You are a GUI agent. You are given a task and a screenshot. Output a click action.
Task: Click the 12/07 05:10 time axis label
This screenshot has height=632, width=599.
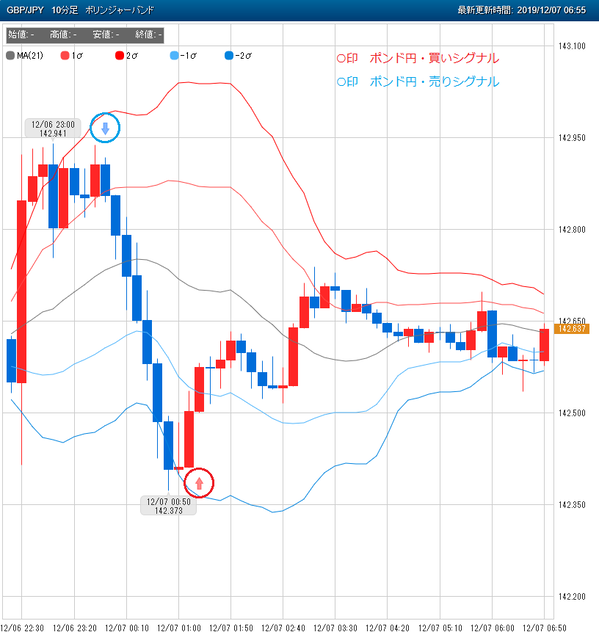pos(440,628)
